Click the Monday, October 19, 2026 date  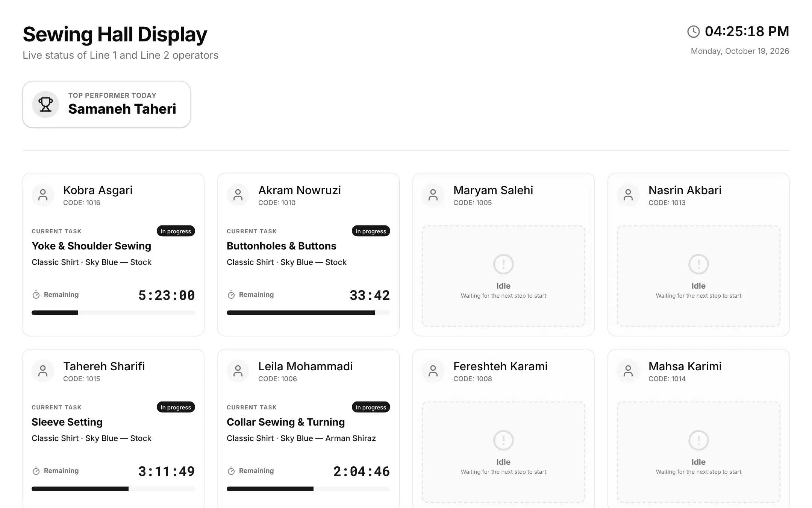click(x=740, y=51)
